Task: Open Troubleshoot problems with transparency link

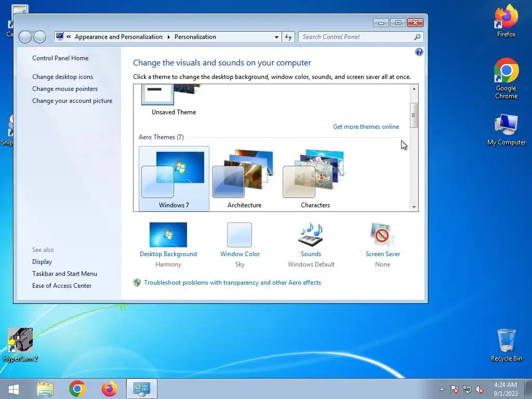Action: pos(232,283)
